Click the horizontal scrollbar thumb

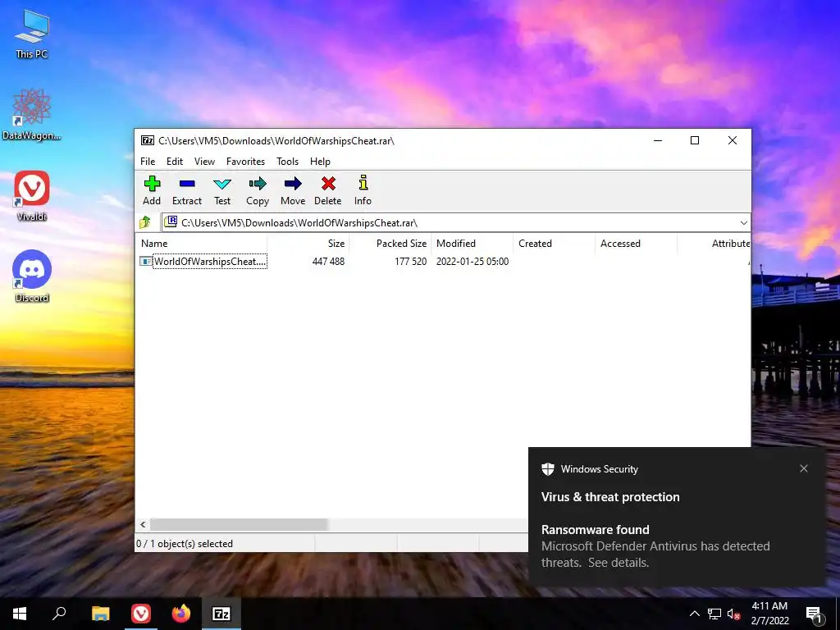click(x=239, y=524)
